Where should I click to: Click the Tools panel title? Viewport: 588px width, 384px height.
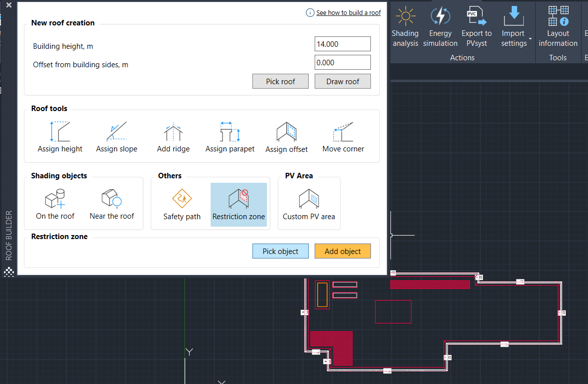[x=558, y=58]
